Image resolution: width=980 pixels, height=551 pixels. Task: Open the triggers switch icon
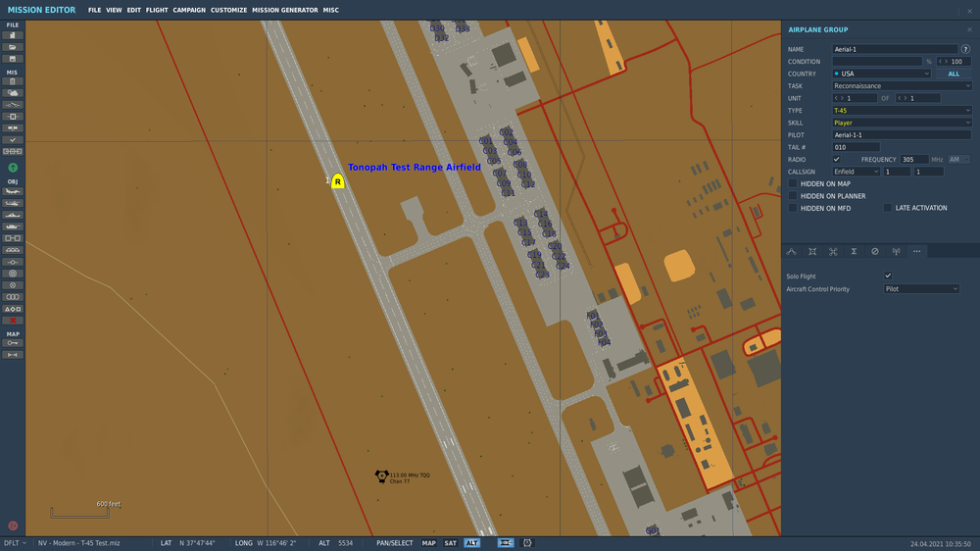click(x=13, y=105)
